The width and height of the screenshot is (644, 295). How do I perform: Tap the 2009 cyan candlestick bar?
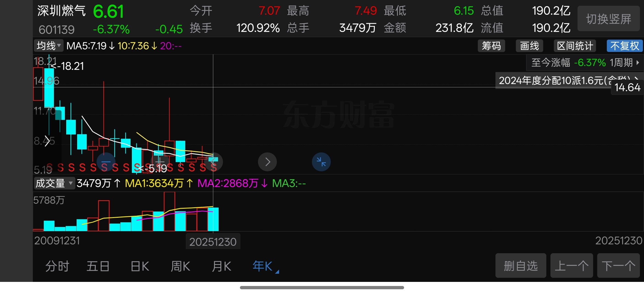tap(49, 87)
